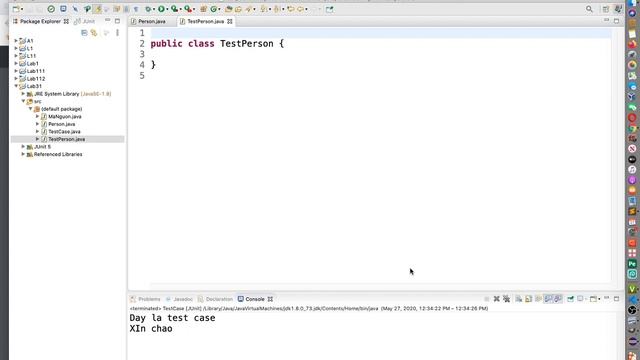Toggle Link with Editor in Package Explorer
640x360 pixels.
coord(94,33)
